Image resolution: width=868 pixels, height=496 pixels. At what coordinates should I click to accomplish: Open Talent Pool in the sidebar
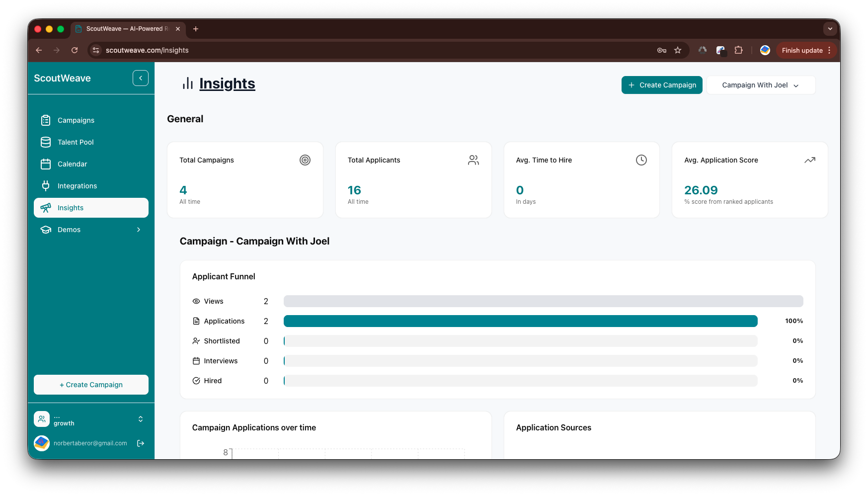(91, 142)
